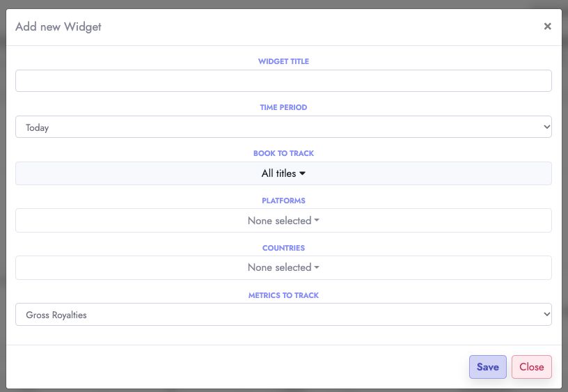Click the Widget Title input field
This screenshot has height=392, width=568.
[x=283, y=81]
